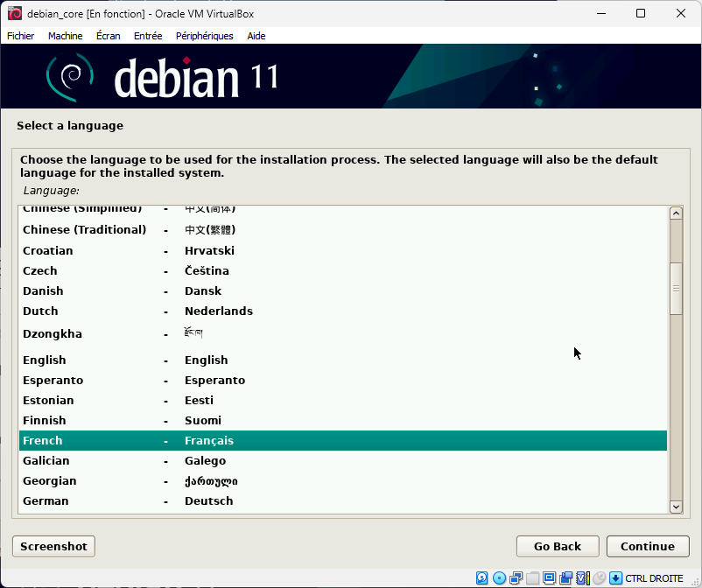Viewport: 702px width, 588px height.
Task: Select the Esperanto language row
Action: [x=343, y=381]
